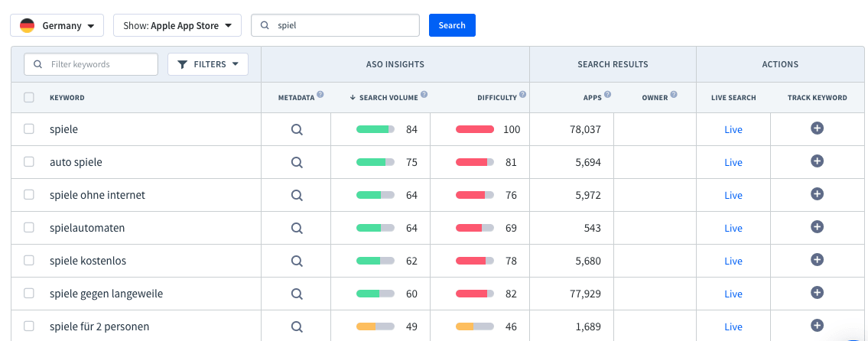Check the box for spiele
Image resolution: width=868 pixels, height=341 pixels.
click(29, 129)
